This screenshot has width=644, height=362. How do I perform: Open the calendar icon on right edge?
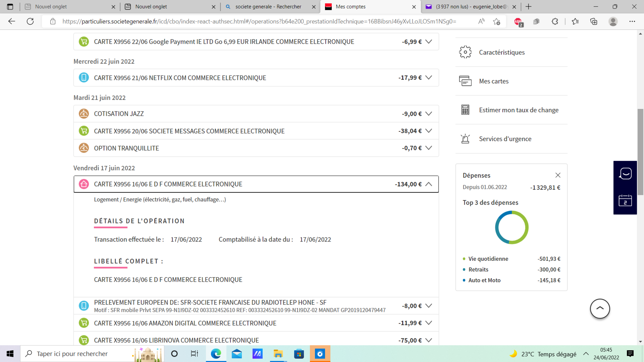(x=625, y=201)
